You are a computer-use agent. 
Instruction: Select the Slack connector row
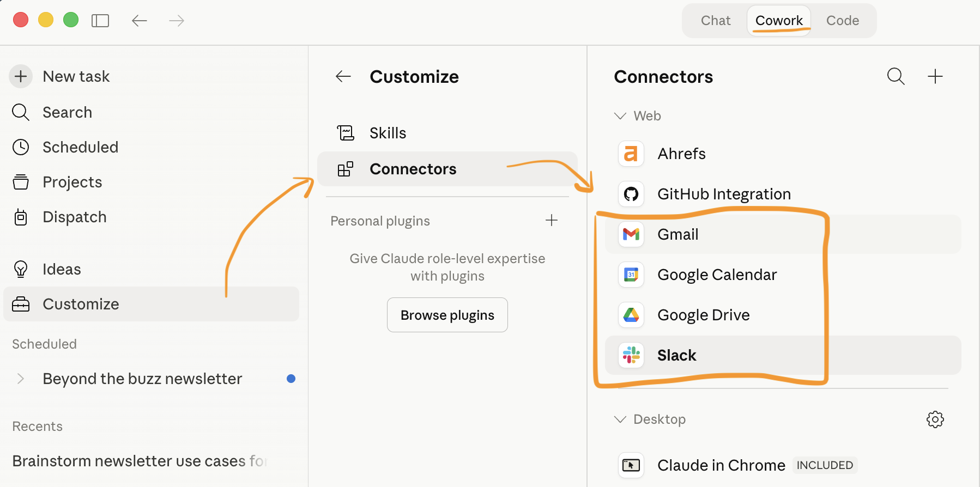click(x=783, y=355)
